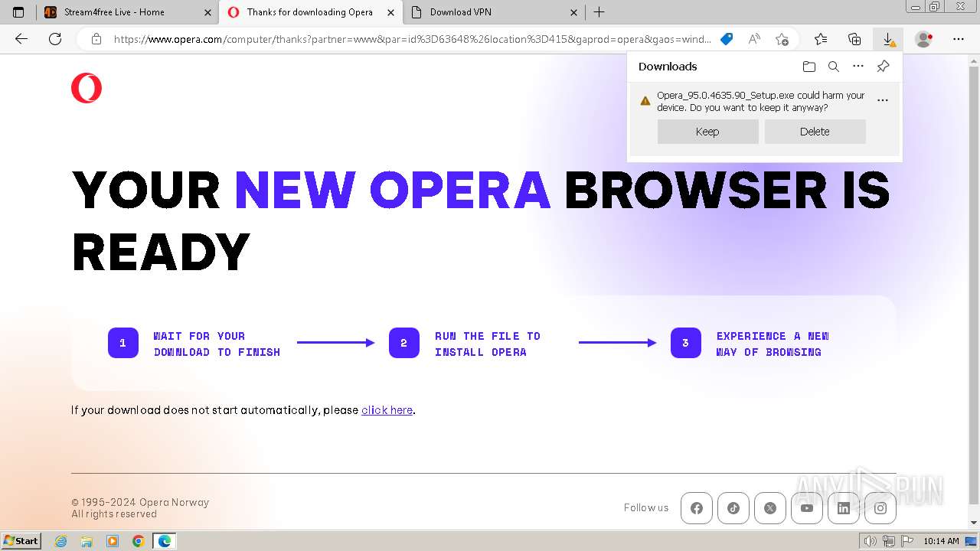Click 'Opera_95.0.4635.90_Setup.exe could harm' warning text
The height and width of the screenshot is (551, 980).
(761, 101)
